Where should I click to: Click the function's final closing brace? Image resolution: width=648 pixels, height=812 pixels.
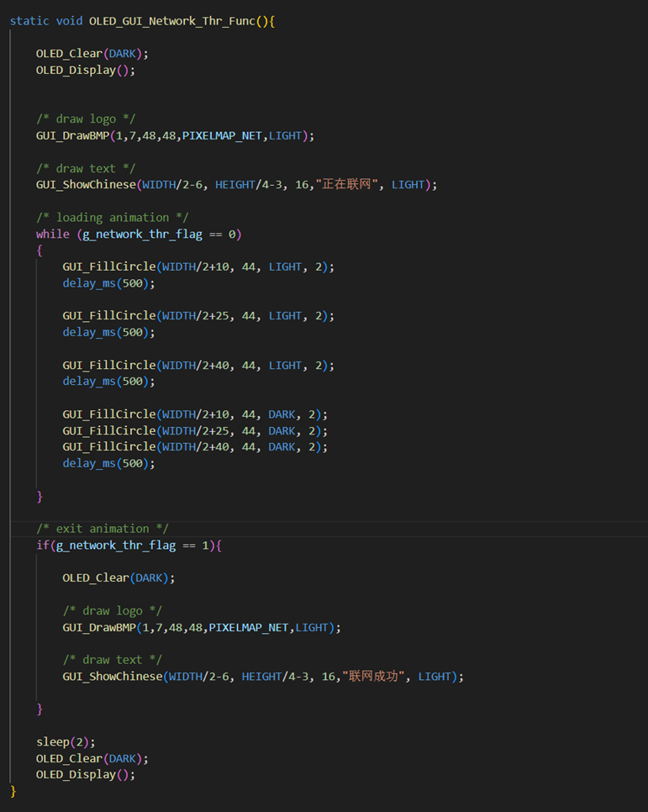click(13, 791)
